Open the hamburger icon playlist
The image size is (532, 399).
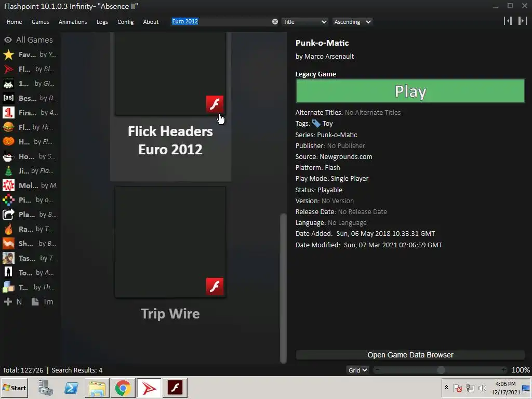point(30,127)
